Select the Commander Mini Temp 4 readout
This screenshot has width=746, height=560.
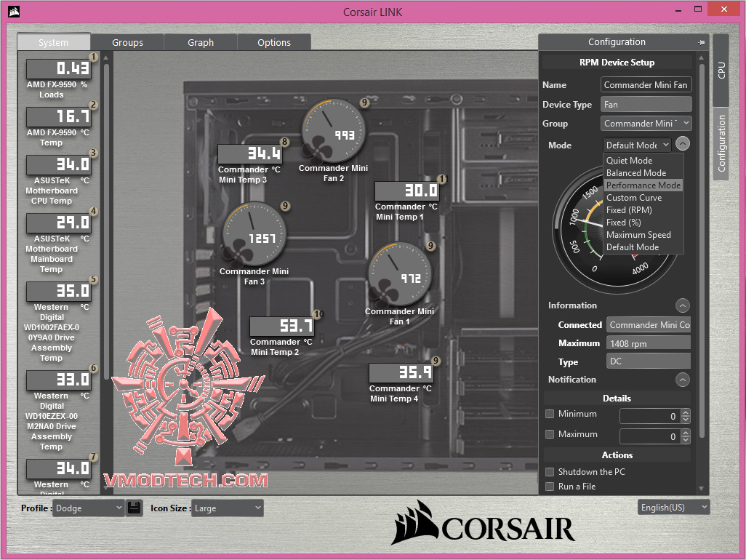click(401, 372)
